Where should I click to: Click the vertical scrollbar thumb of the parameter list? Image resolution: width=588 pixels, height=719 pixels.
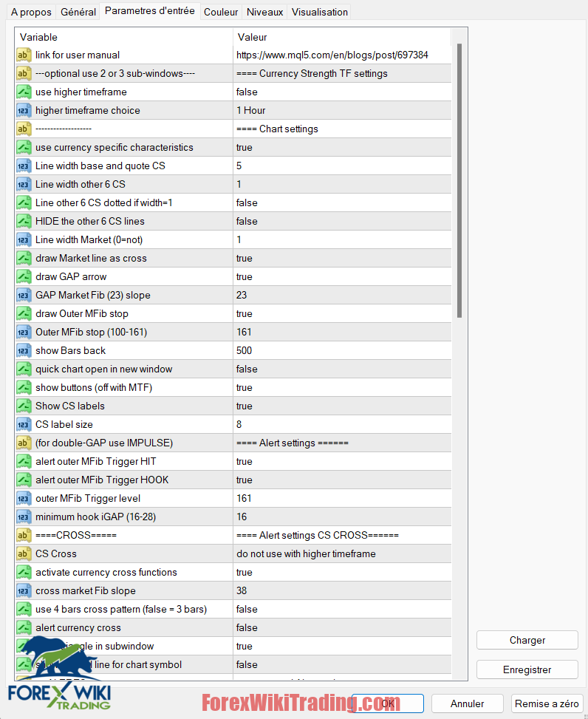(x=459, y=180)
